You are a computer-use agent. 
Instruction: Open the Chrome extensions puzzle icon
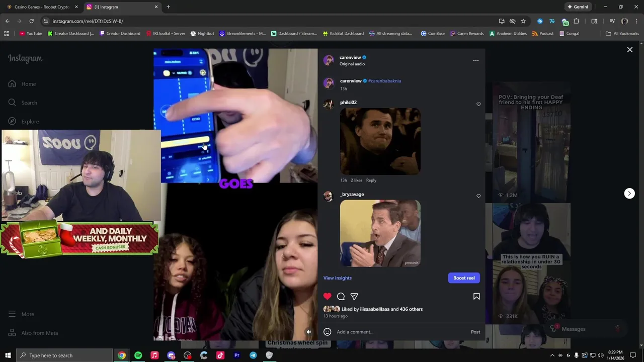(577, 21)
